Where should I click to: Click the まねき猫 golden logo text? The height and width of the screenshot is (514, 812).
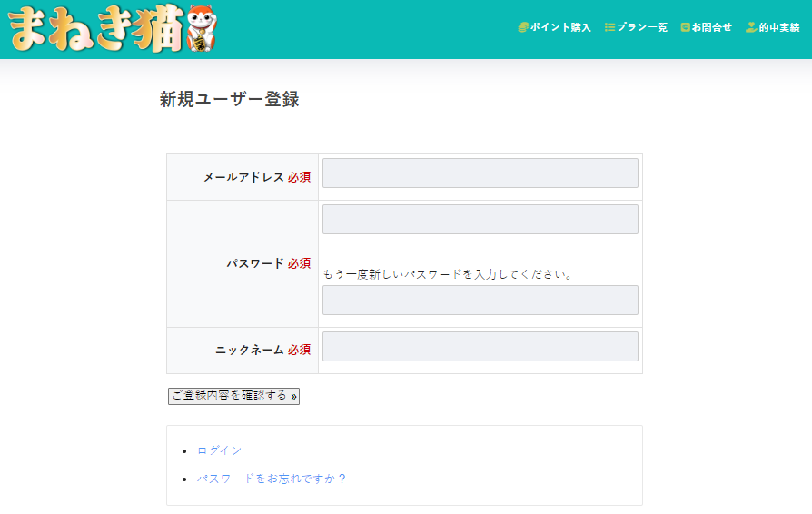coord(96,30)
